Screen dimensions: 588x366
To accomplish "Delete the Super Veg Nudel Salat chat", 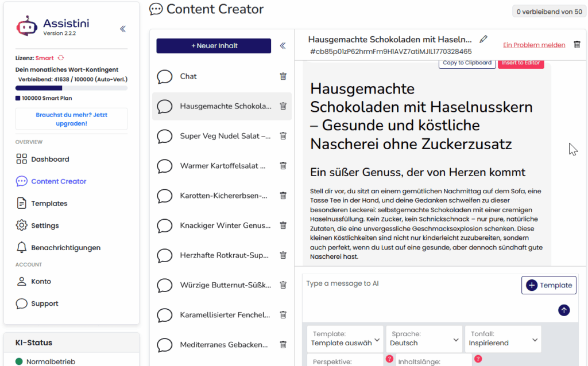I will point(283,136).
